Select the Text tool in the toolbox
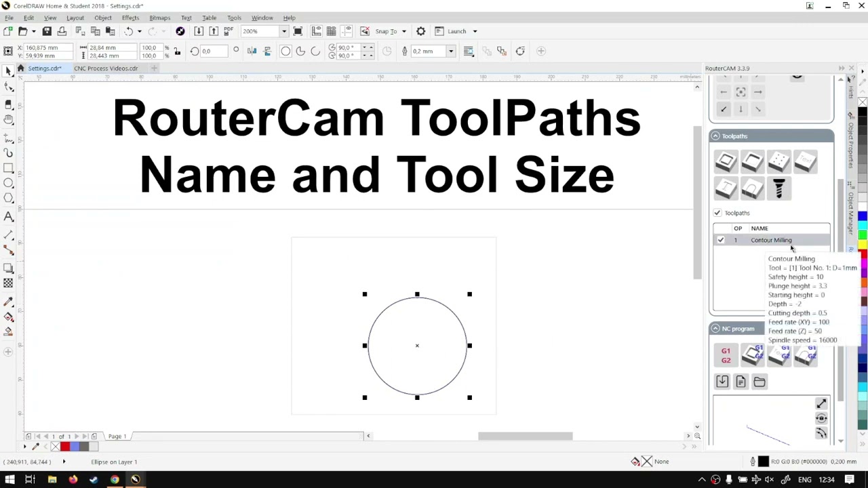The height and width of the screenshot is (488, 868). (8, 217)
